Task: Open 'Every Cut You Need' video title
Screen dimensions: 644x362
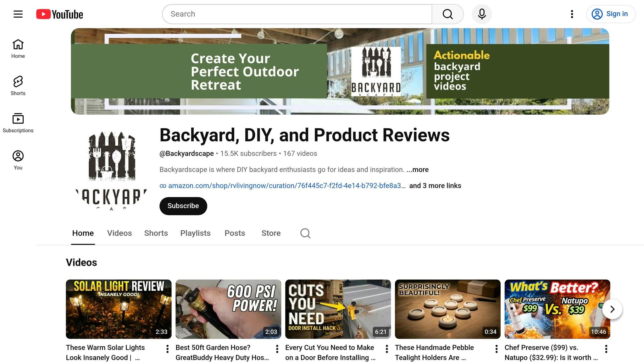Action: (330, 353)
